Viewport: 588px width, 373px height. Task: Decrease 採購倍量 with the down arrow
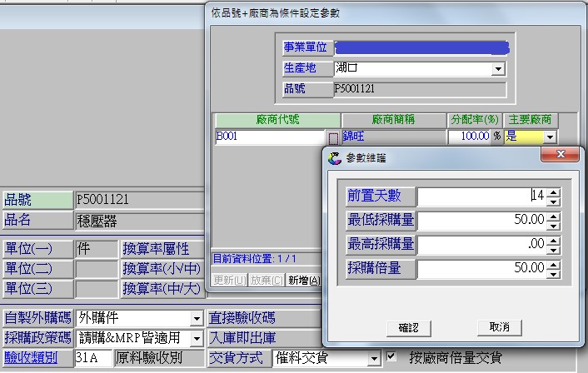coord(554,275)
